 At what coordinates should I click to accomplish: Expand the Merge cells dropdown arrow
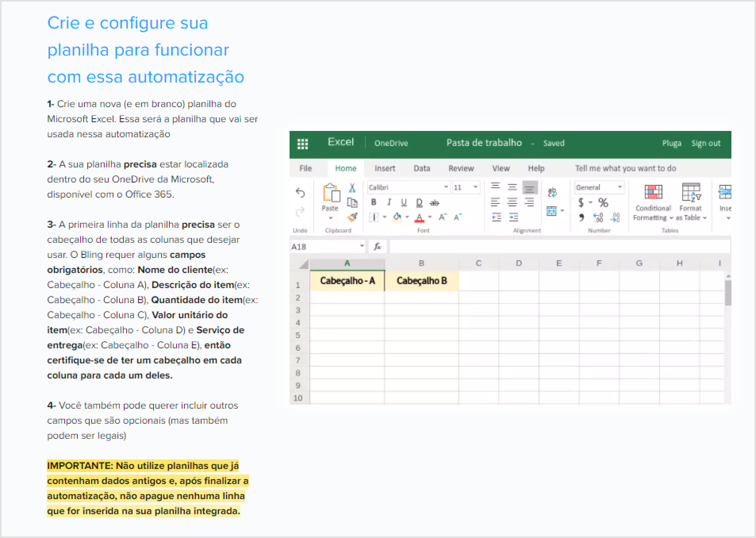(x=562, y=211)
